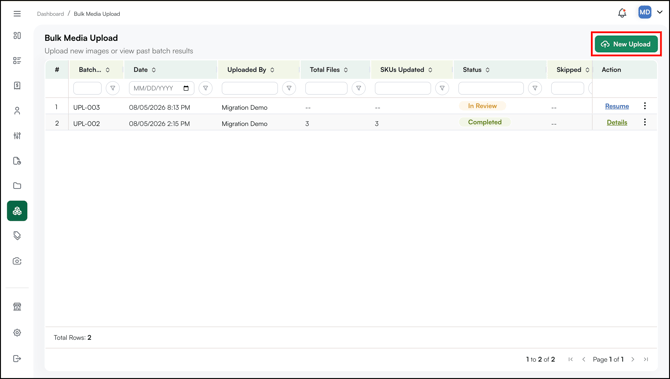This screenshot has width=670, height=379.
Task: Open the dashboard grid sidebar icon
Action: pos(17,35)
